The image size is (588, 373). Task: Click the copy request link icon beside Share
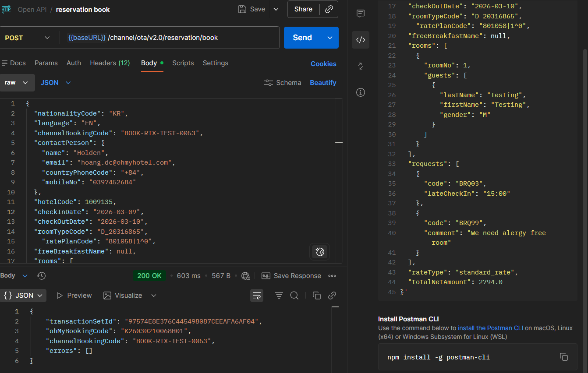point(329,9)
